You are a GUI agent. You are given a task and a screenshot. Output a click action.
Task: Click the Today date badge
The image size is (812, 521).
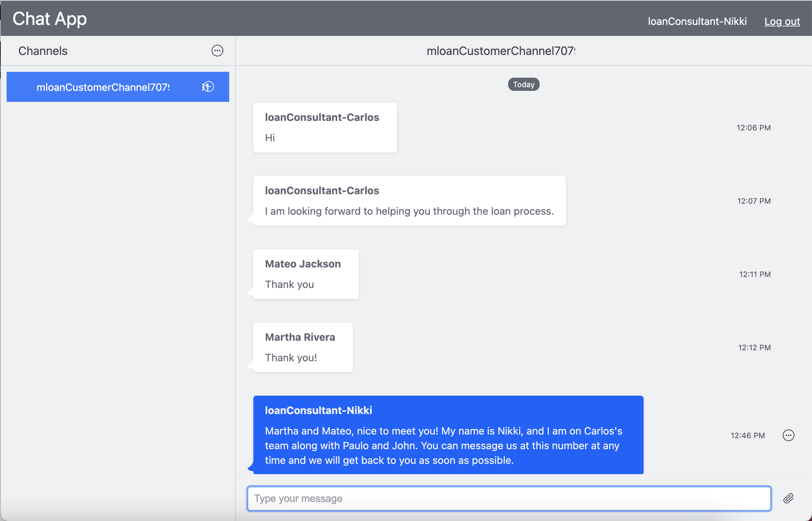click(x=524, y=84)
